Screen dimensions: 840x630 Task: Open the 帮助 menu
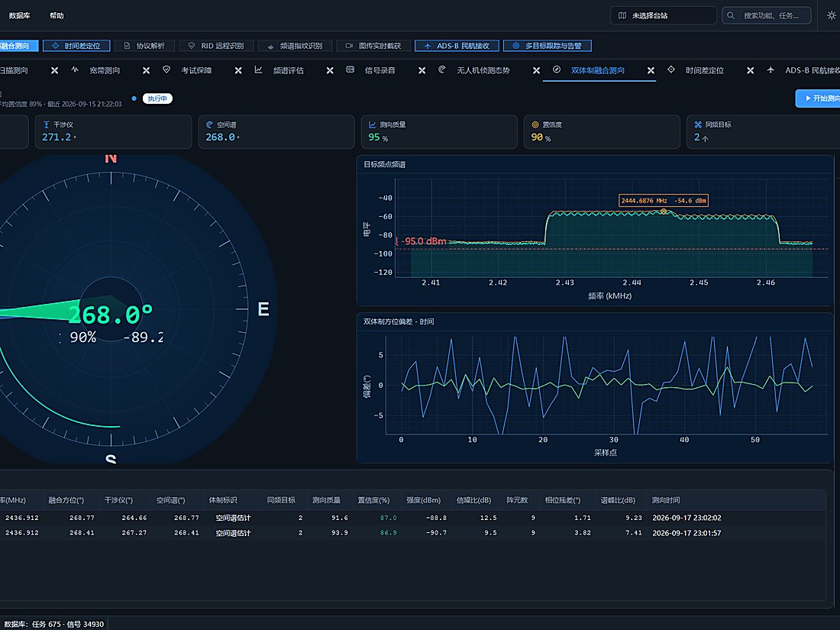click(57, 15)
